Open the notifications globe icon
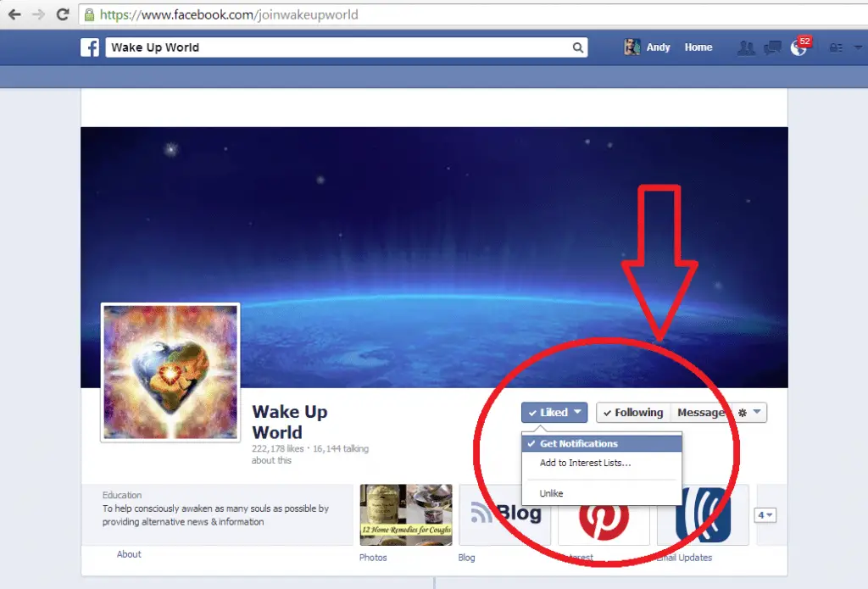This screenshot has width=868, height=589. pyautogui.click(x=798, y=47)
